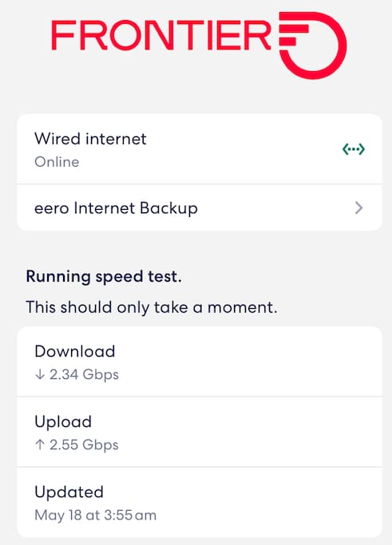Image resolution: width=392 pixels, height=545 pixels.
Task: Click the FRONTIER wordmark text
Action: click(x=161, y=35)
